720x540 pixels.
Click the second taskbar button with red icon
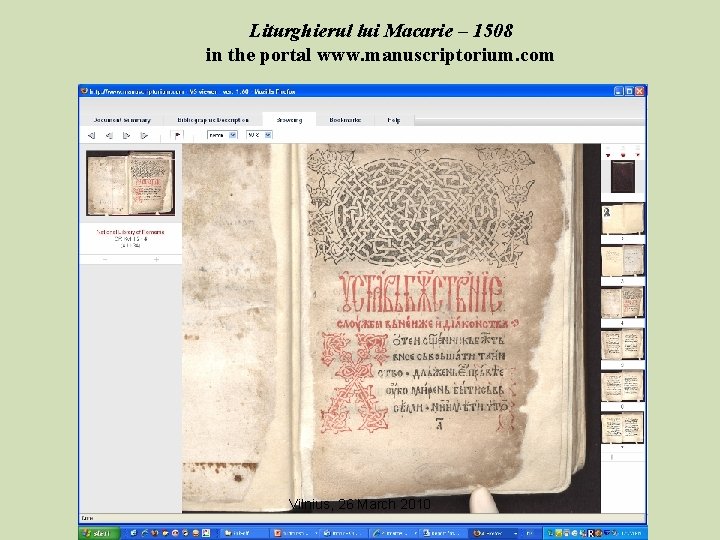pos(293,533)
